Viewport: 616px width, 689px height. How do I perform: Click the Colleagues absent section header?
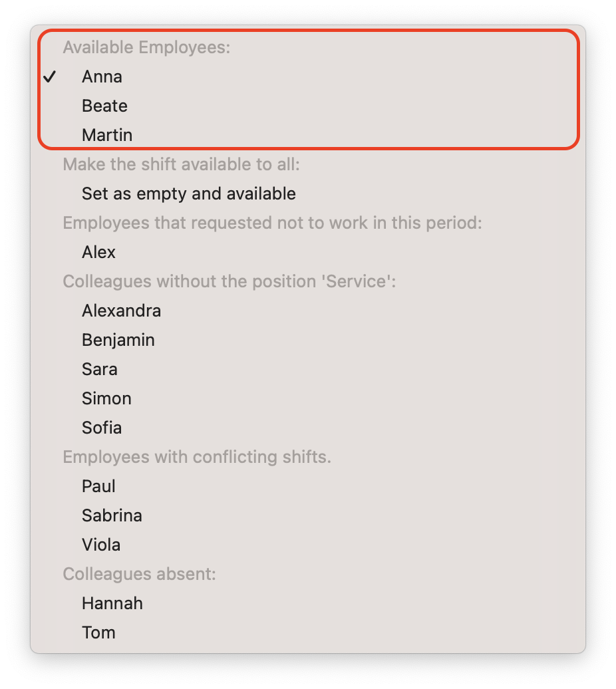[x=139, y=574]
